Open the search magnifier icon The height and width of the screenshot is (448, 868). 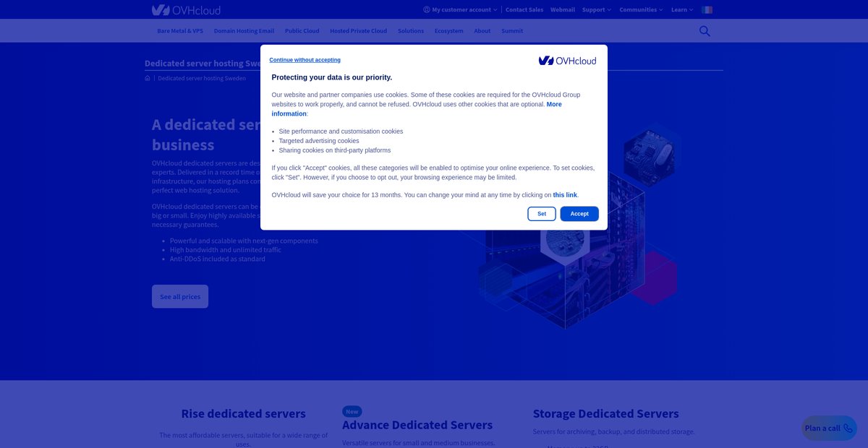705,31
